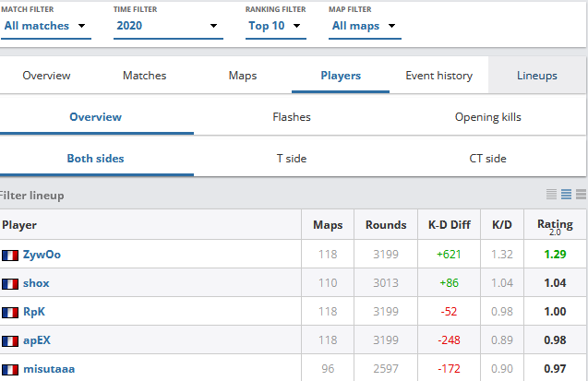Sort table by Rating 2.0 column
Image resolution: width=588 pixels, height=381 pixels.
click(x=555, y=227)
